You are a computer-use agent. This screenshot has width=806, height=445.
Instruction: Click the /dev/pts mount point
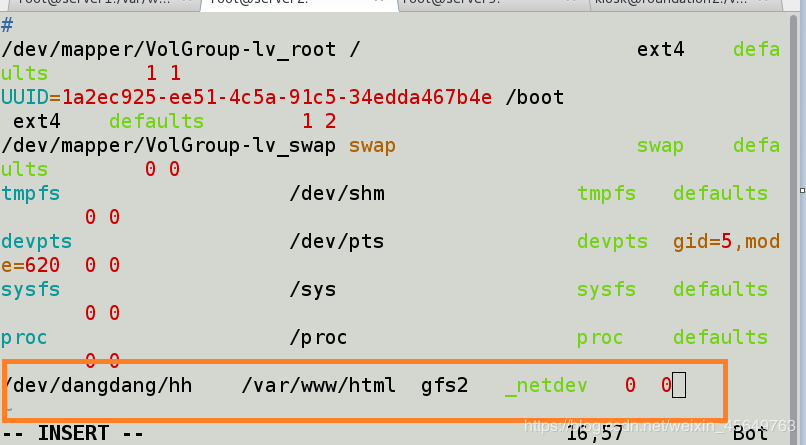tap(337, 242)
